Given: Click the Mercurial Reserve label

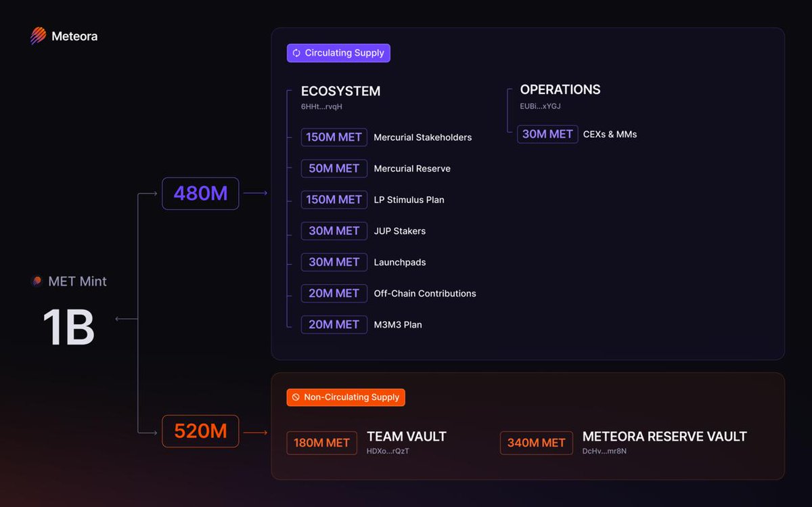Looking at the screenshot, I should click(412, 169).
